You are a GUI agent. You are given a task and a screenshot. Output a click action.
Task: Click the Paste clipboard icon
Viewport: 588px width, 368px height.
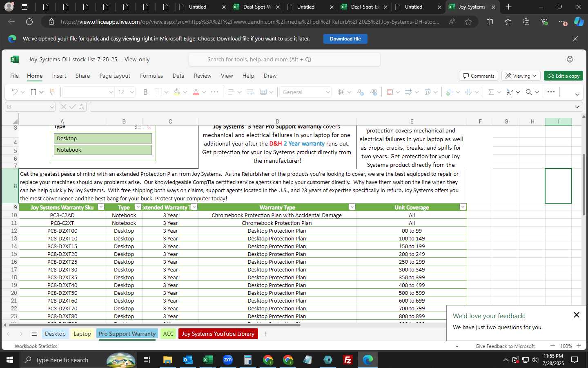[x=34, y=92]
